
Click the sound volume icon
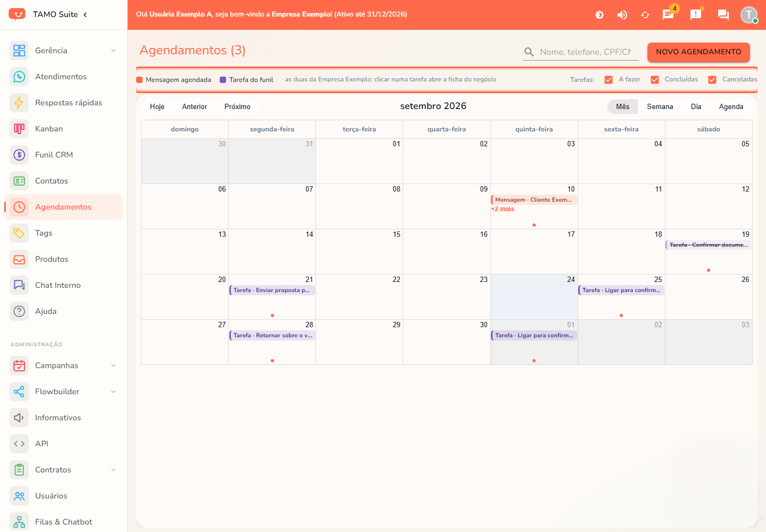point(622,15)
